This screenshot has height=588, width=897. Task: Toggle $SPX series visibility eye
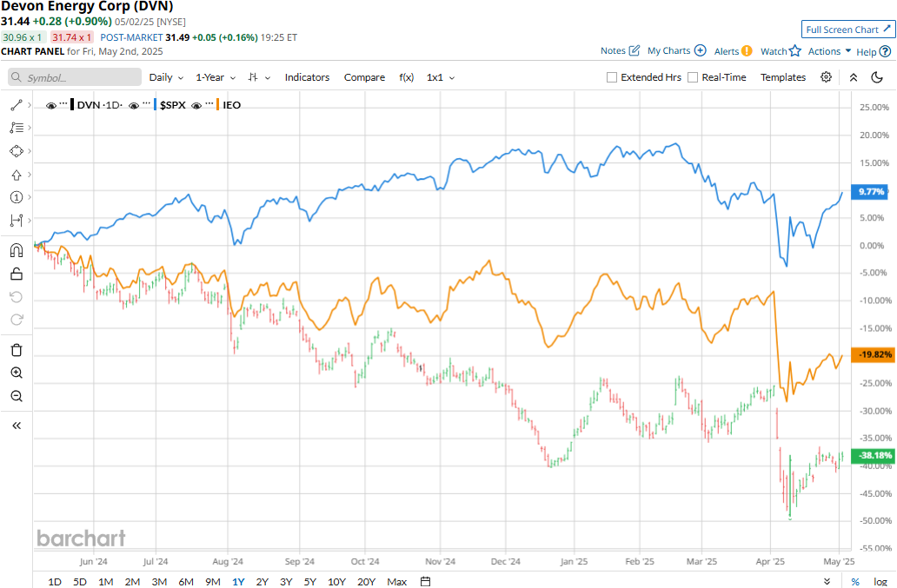point(134,106)
